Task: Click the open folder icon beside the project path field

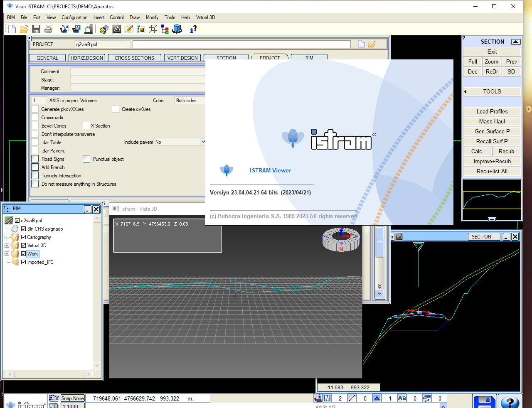Action: click(372, 44)
